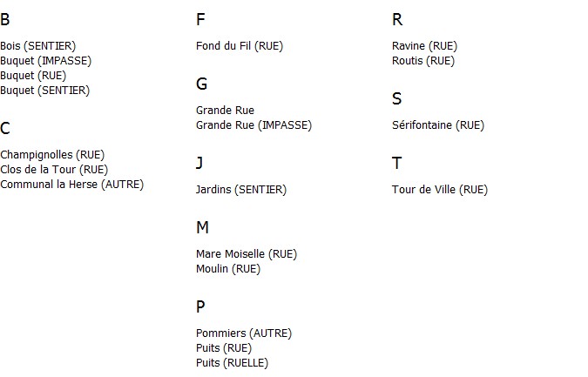This screenshot has height=377, width=588.
Task: Click the Puits (RUE) entry
Action: (x=224, y=348)
